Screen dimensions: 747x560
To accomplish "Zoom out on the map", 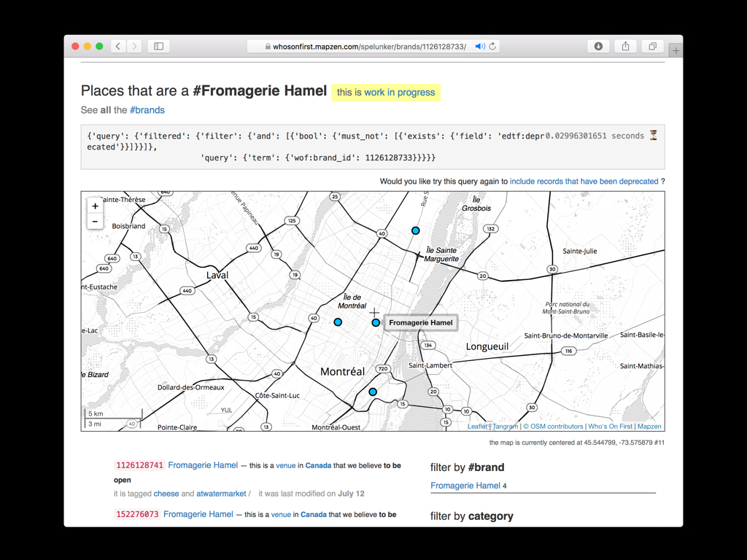I will [x=95, y=221].
